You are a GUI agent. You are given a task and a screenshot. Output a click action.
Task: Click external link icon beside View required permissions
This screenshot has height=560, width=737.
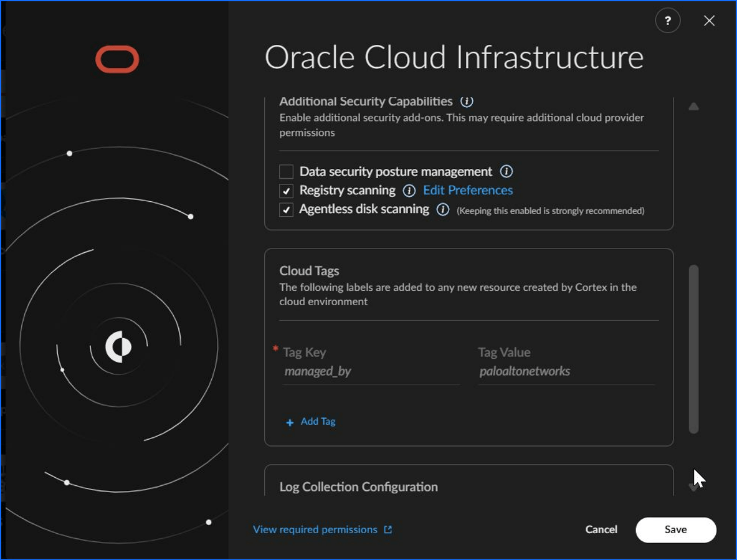pos(388,529)
